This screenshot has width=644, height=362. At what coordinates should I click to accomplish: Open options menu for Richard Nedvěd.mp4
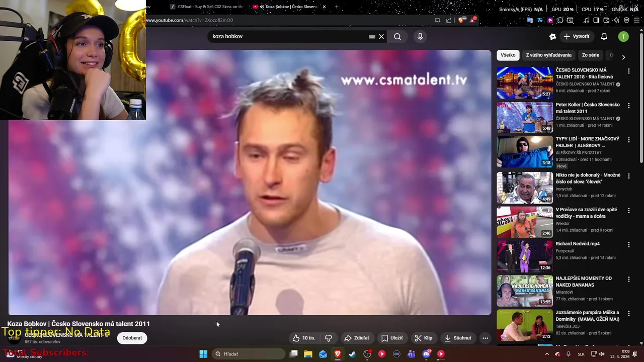(x=628, y=244)
